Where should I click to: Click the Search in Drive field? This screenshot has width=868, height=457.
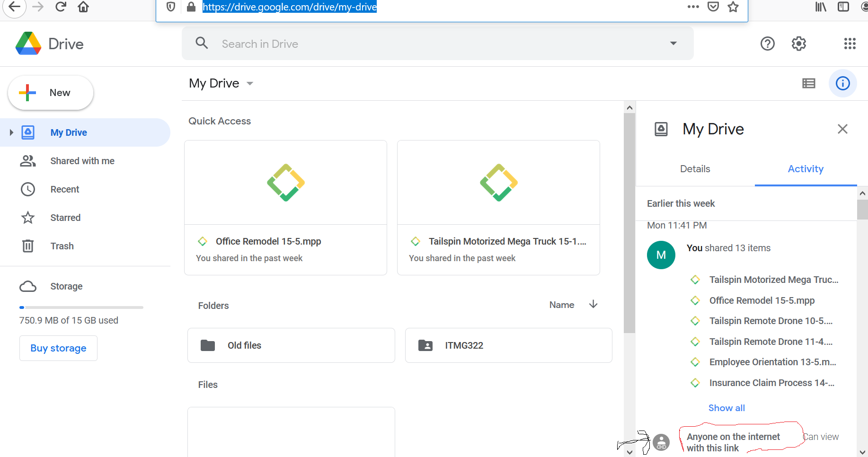438,44
